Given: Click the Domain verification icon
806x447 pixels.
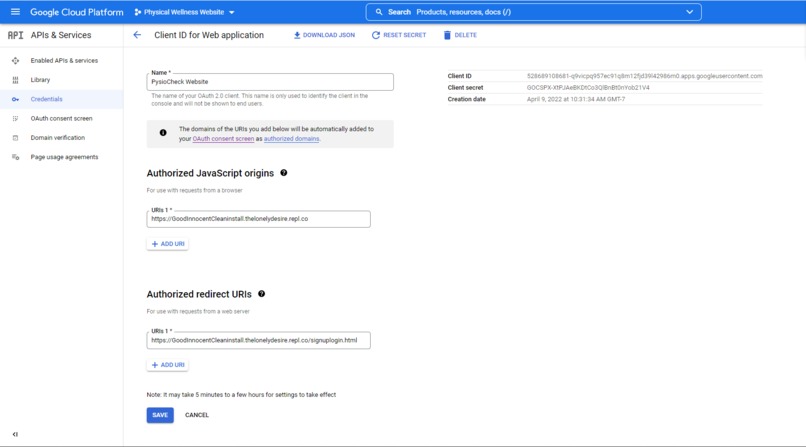Looking at the screenshot, I should click(15, 138).
